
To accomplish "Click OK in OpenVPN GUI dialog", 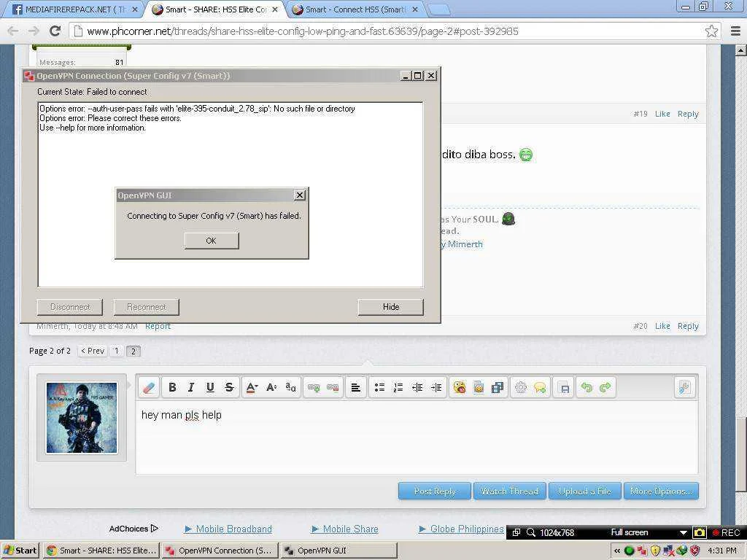I will (211, 241).
